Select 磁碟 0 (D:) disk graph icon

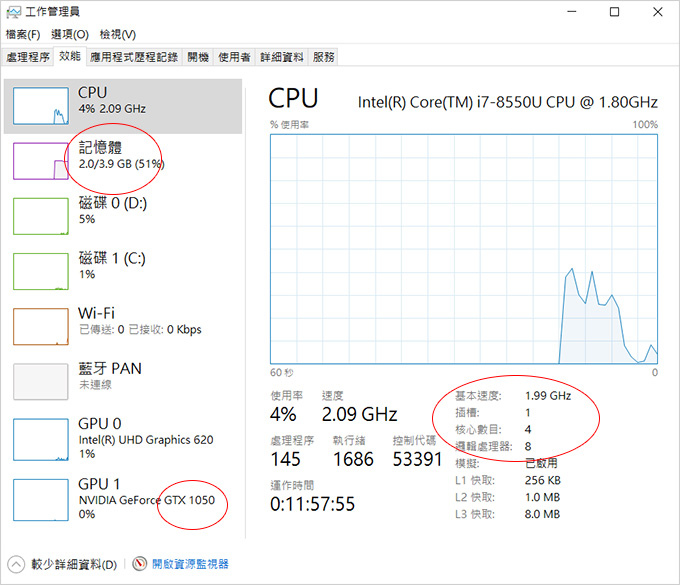[x=41, y=216]
